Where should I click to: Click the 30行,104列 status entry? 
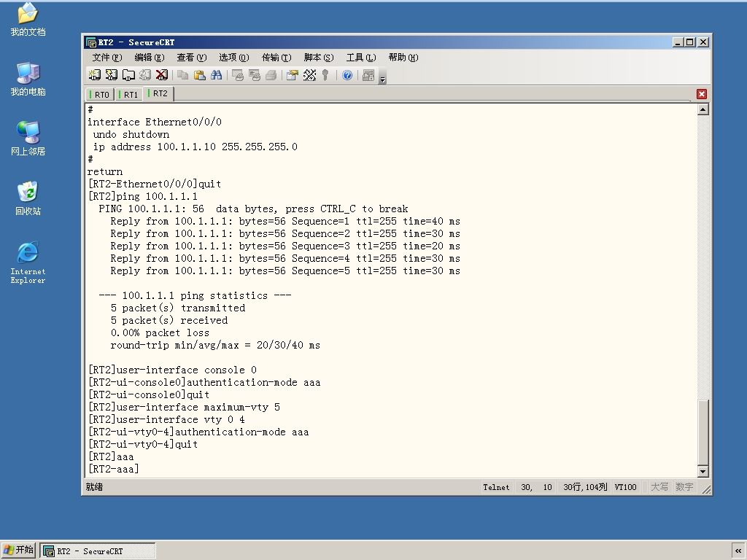585,487
